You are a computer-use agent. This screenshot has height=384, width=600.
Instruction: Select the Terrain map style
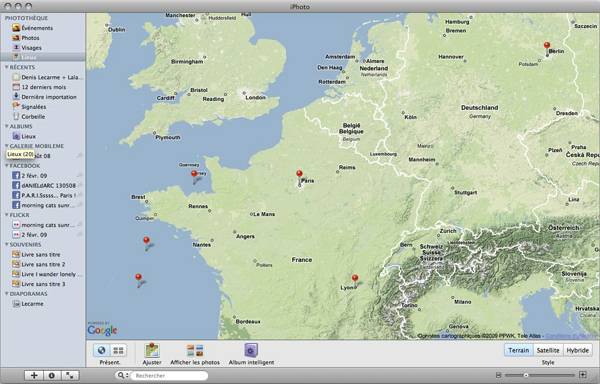tap(518, 350)
